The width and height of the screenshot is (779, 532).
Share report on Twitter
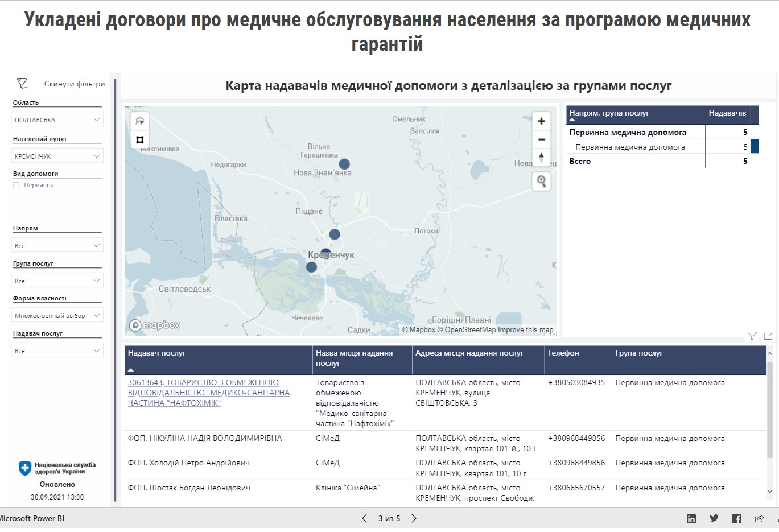(714, 518)
